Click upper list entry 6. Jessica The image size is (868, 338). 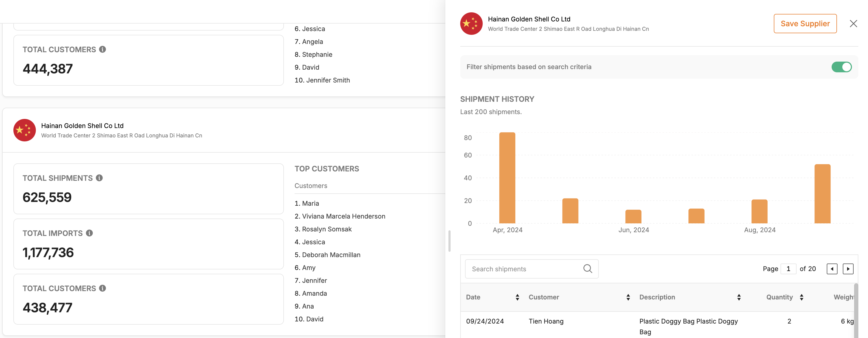click(310, 29)
